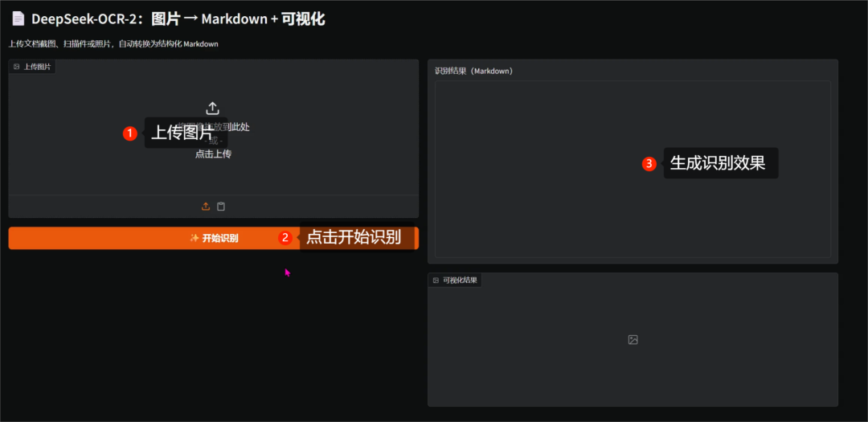Viewport: 868px width, 422px height.
Task: Click the 开始识别 button
Action: point(213,238)
